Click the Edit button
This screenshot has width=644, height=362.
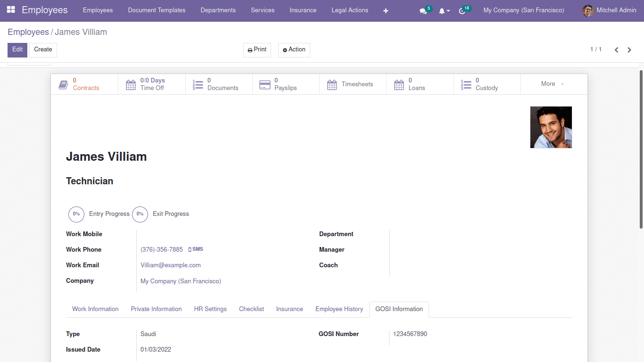[17, 49]
